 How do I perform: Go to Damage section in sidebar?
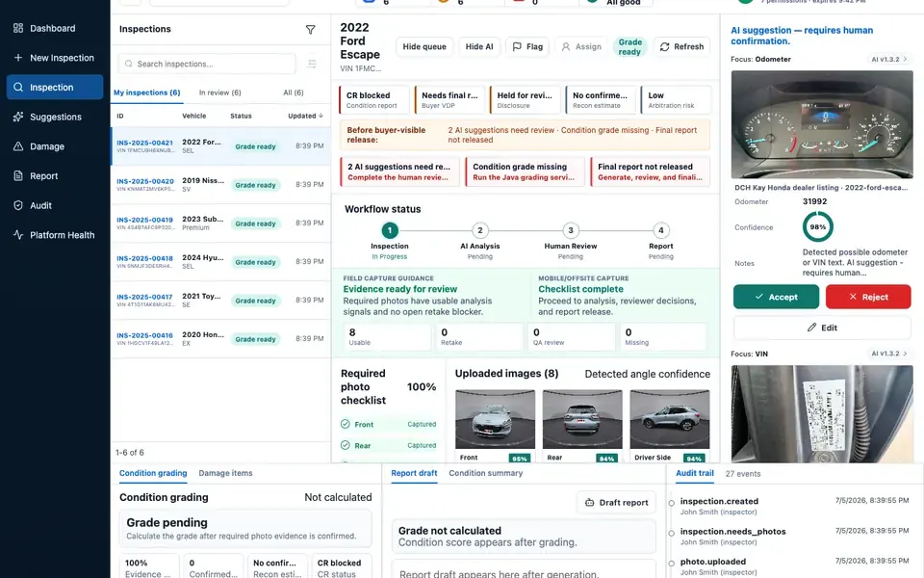tap(54, 146)
